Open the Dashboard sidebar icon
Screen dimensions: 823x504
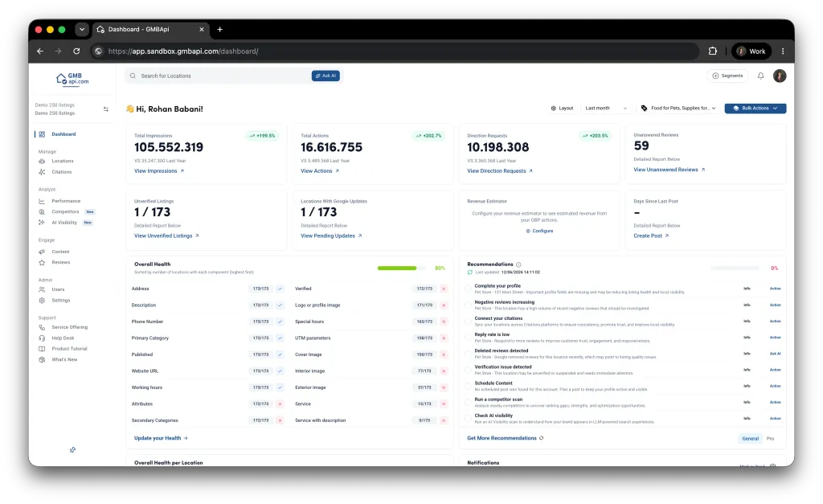42,134
